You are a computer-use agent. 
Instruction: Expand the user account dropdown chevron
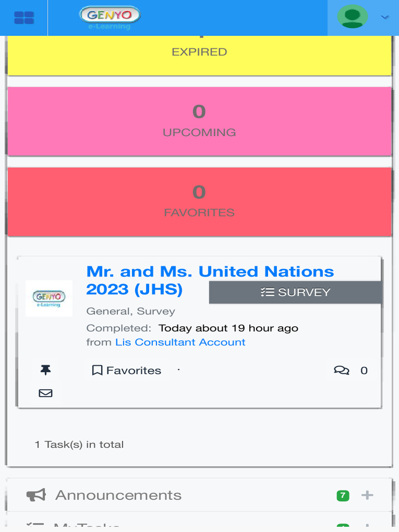pos(385,17)
